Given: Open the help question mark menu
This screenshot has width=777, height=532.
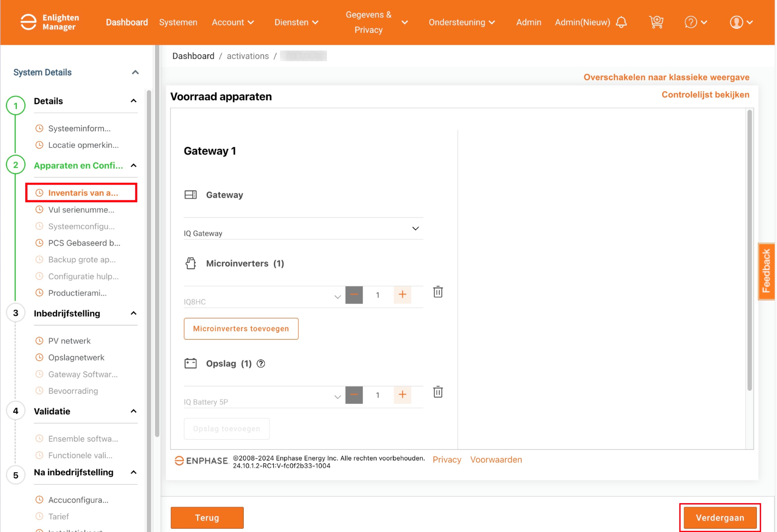Looking at the screenshot, I should 696,22.
